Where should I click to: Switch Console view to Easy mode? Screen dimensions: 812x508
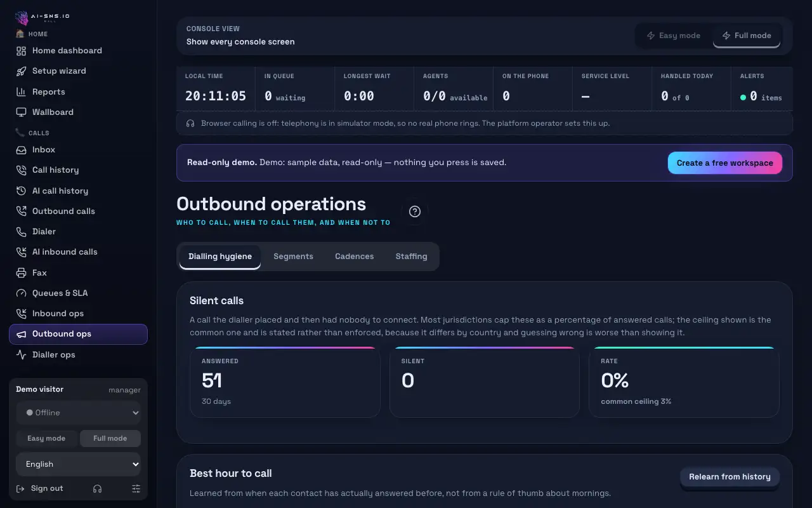tap(674, 36)
